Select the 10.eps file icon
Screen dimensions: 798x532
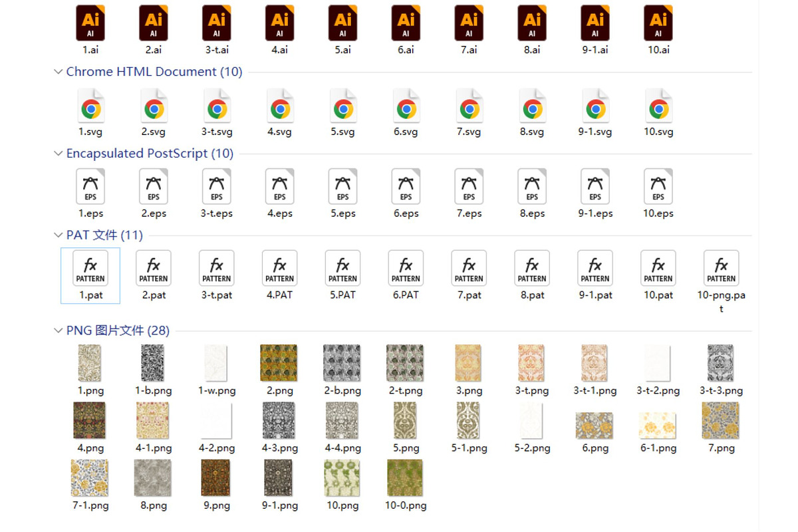658,186
